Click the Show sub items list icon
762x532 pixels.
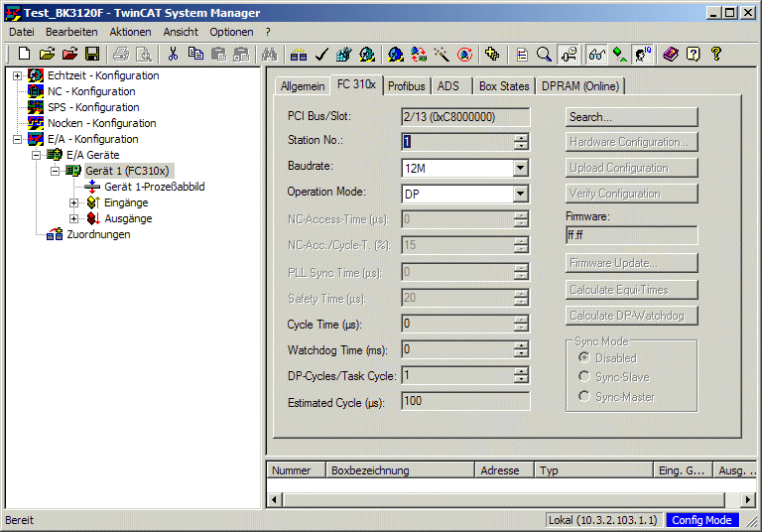[x=522, y=54]
